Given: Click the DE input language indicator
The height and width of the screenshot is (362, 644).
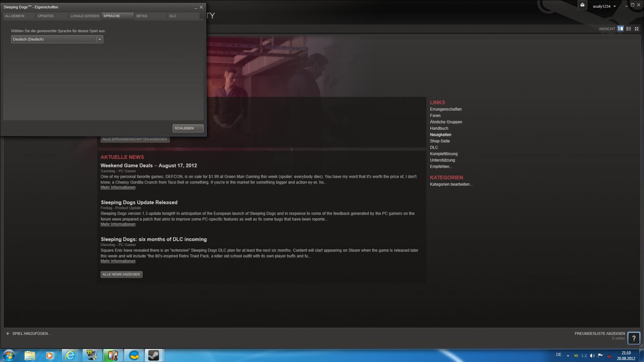Looking at the screenshot, I should click(x=558, y=355).
